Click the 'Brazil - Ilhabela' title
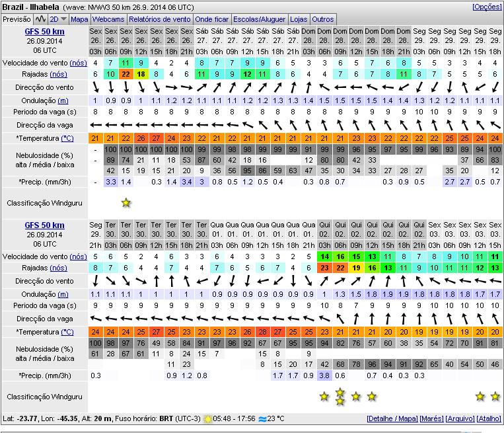504x433 pixels. click(30, 7)
